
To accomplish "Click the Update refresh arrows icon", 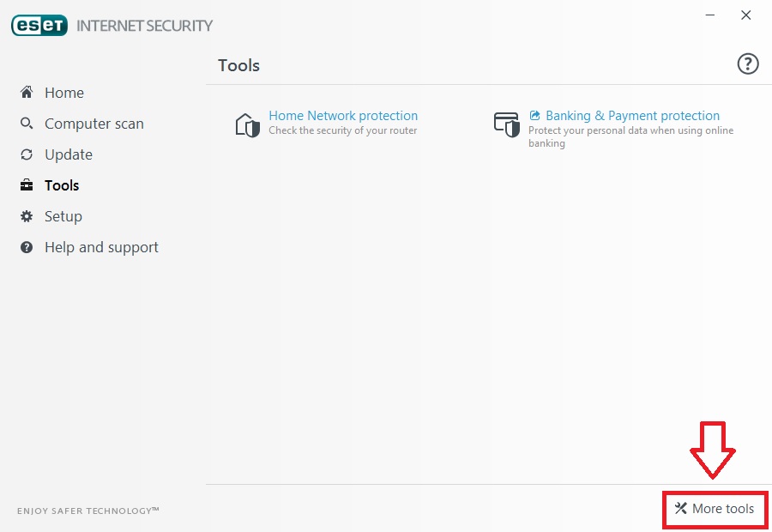I will pos(27,154).
